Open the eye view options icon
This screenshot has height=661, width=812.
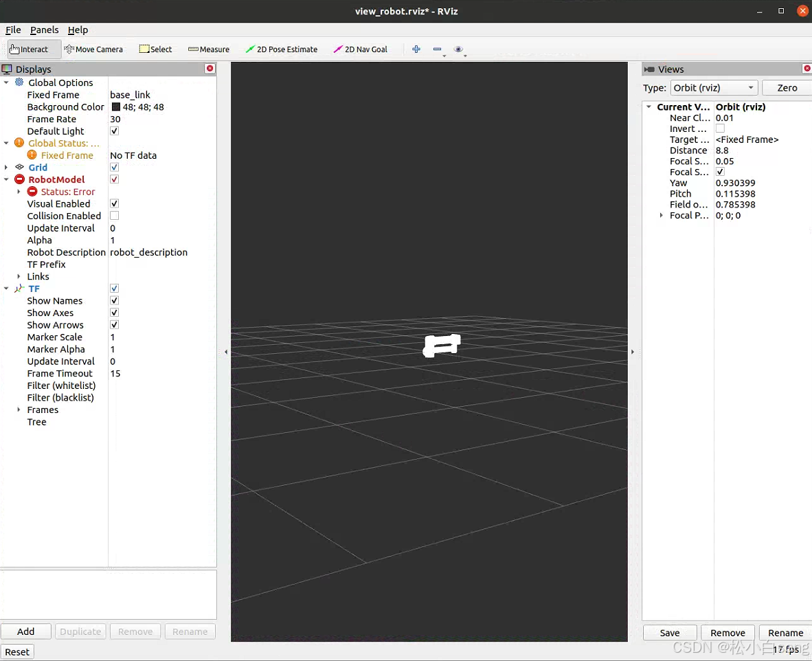tap(458, 49)
